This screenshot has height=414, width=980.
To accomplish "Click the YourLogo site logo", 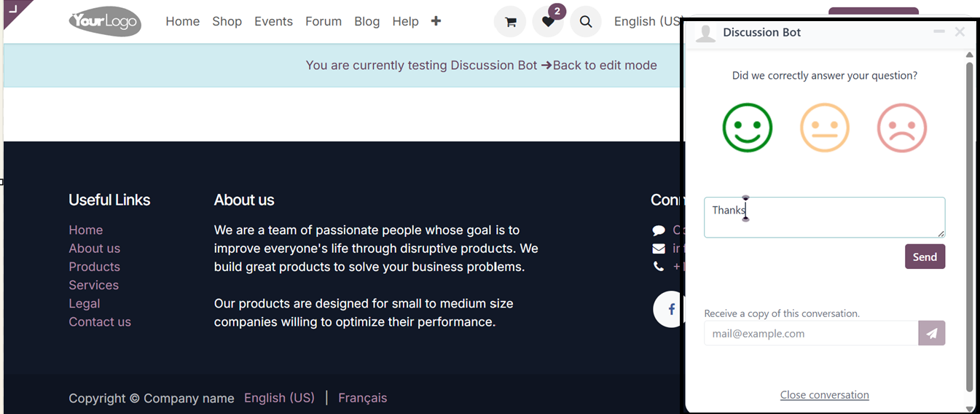I will coord(105,21).
